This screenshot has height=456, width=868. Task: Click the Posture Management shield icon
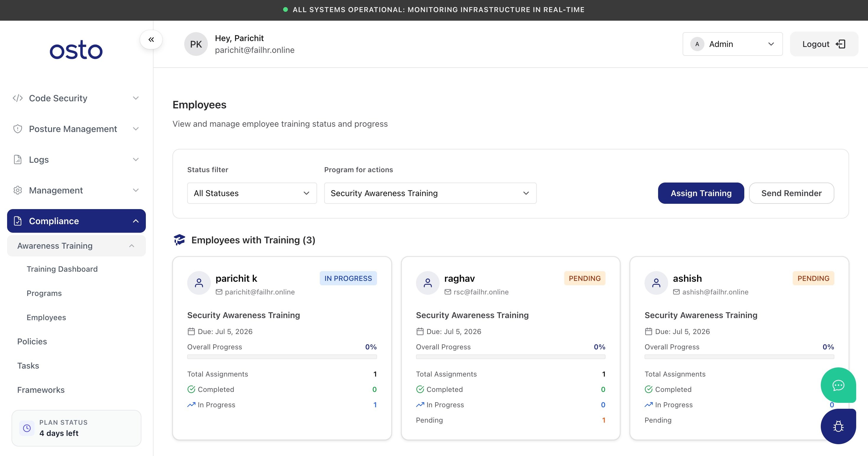point(18,129)
